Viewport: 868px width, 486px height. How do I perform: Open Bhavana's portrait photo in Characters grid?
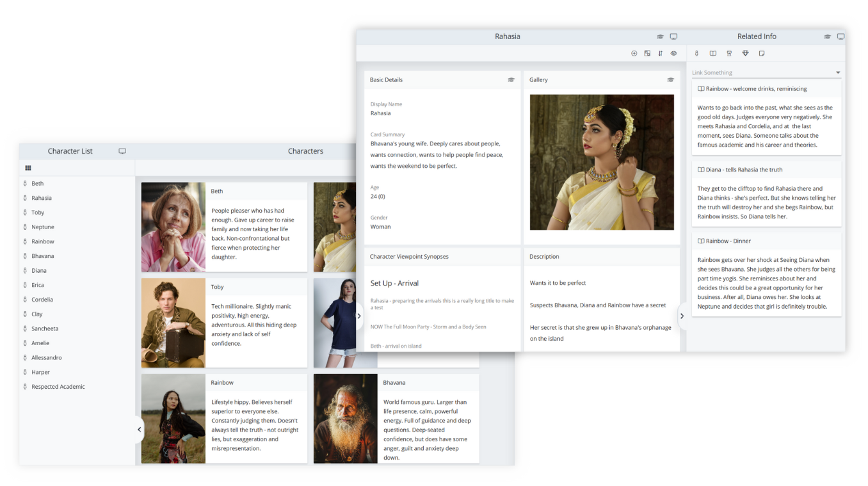pyautogui.click(x=346, y=419)
